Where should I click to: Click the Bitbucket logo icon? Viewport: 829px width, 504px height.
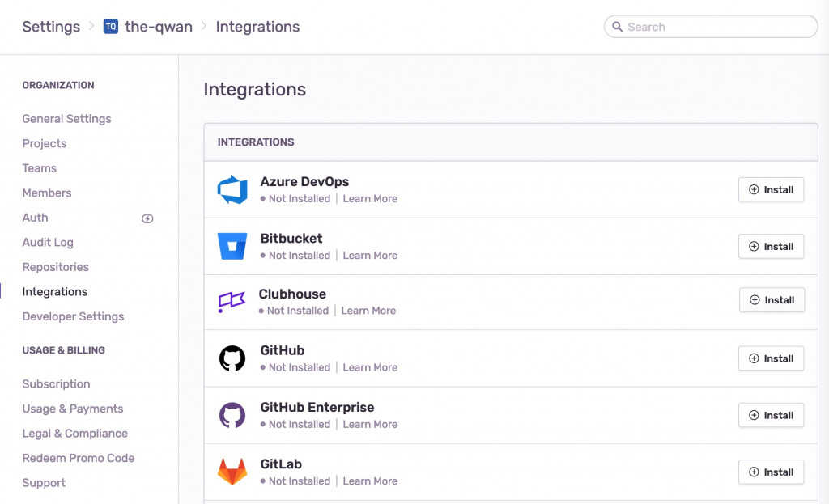coord(232,246)
